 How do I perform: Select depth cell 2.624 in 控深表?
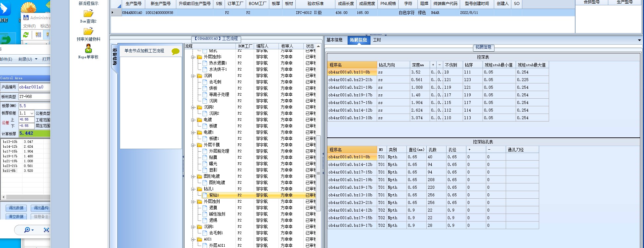[x=420, y=110]
